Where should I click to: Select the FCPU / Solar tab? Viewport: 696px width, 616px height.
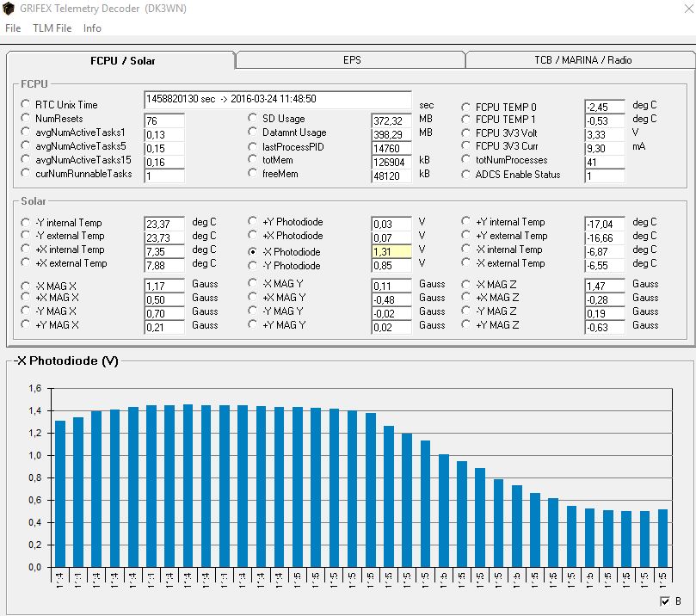(122, 60)
